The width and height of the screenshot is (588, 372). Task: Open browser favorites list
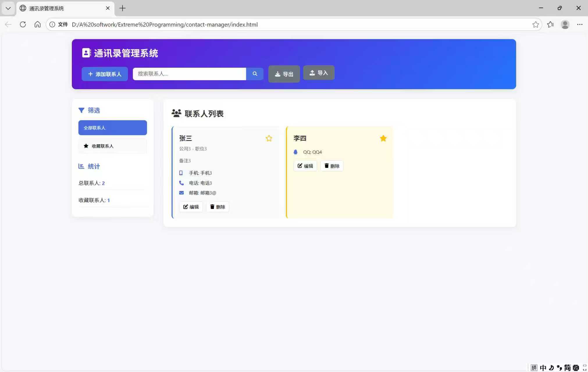(x=550, y=24)
